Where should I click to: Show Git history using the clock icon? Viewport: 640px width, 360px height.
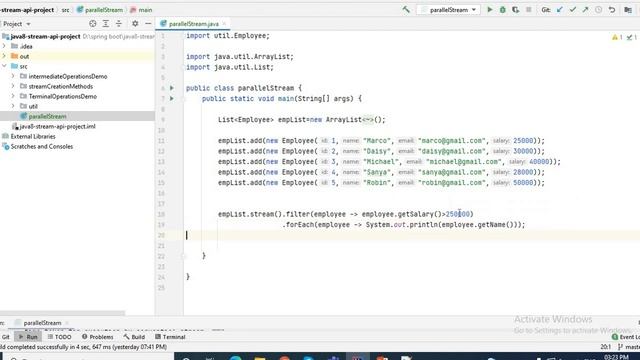point(598,9)
